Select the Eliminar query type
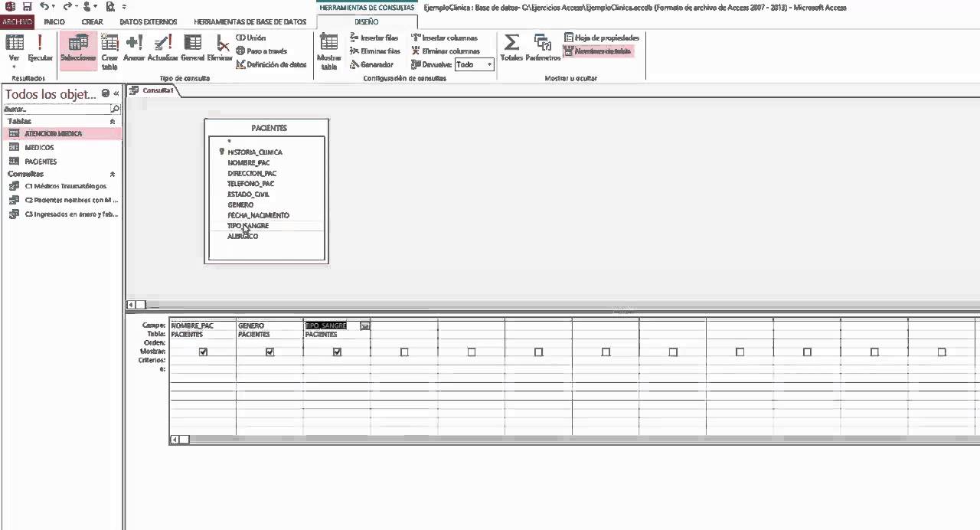The width and height of the screenshot is (980, 530). click(220, 47)
